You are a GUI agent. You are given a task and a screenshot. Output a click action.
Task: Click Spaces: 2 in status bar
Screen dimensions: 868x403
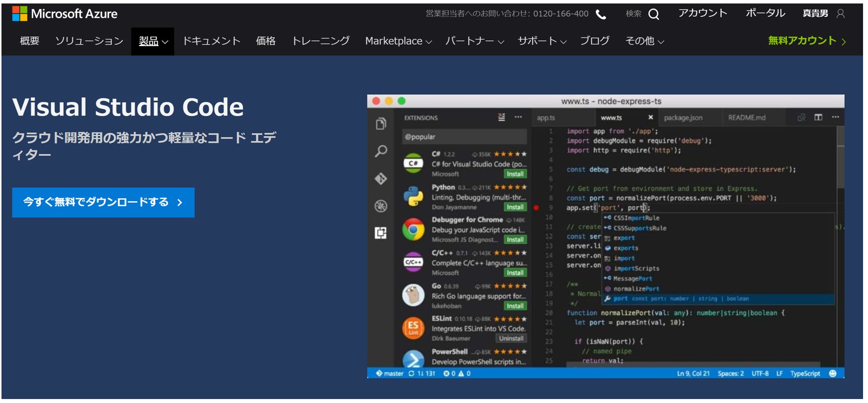pyautogui.click(x=731, y=374)
